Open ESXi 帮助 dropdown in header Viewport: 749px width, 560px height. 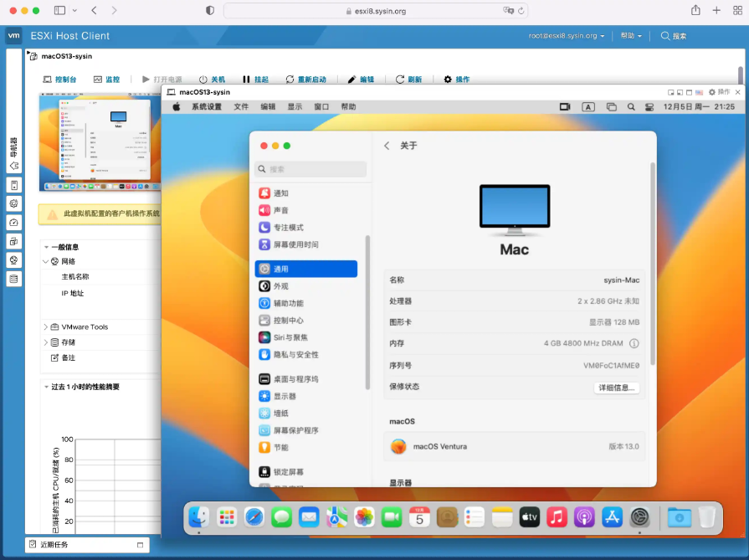coord(631,36)
